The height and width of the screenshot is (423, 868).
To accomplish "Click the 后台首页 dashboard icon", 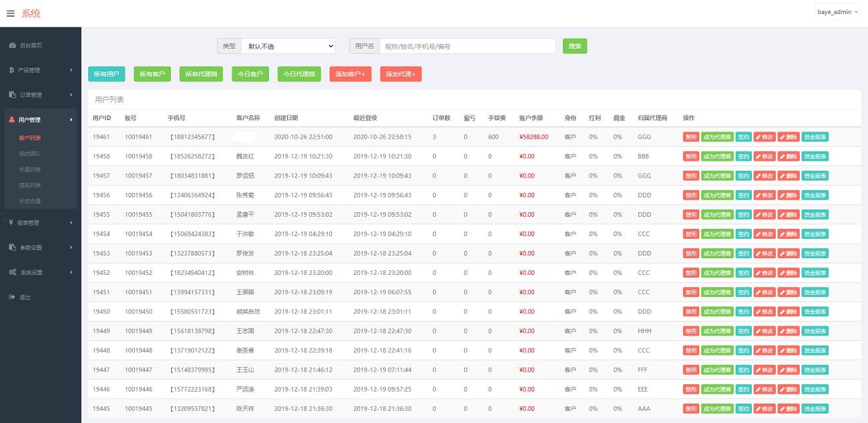I will [13, 45].
